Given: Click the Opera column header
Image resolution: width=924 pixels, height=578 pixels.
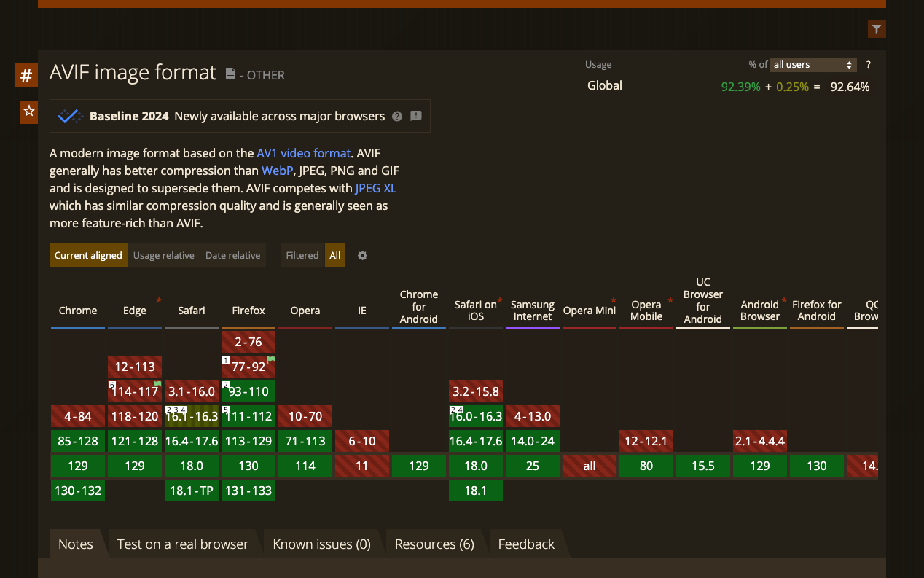Looking at the screenshot, I should pyautogui.click(x=305, y=311).
